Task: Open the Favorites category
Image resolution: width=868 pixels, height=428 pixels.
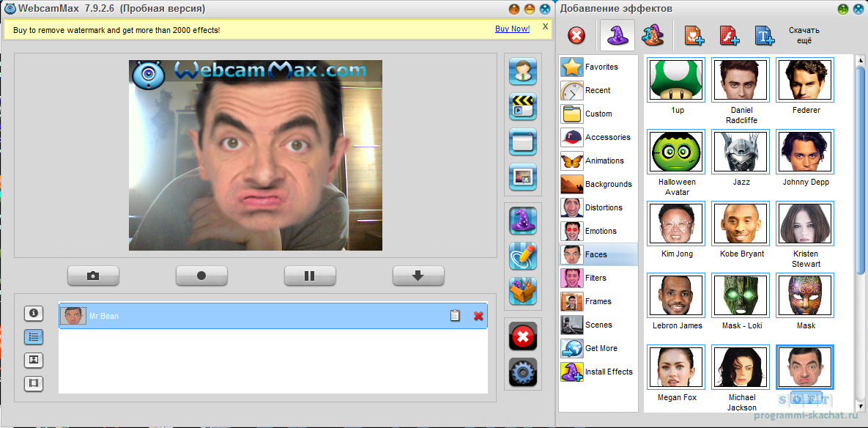Action: (x=599, y=67)
